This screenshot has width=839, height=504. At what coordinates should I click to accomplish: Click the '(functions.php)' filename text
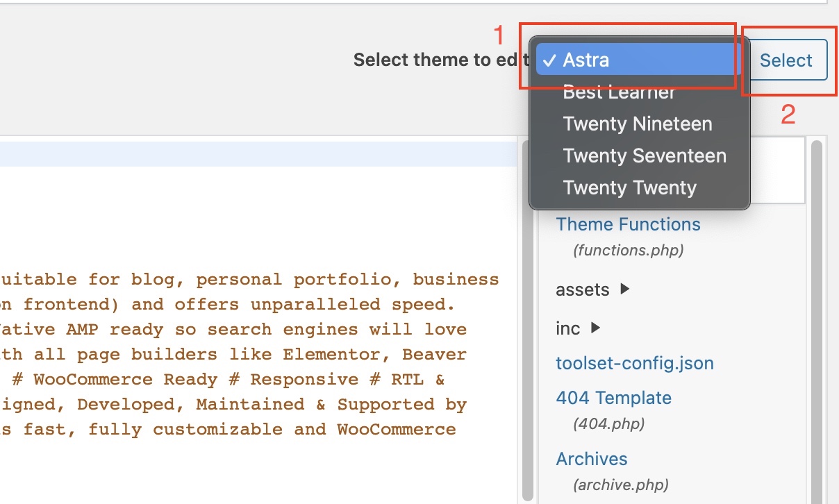(628, 250)
